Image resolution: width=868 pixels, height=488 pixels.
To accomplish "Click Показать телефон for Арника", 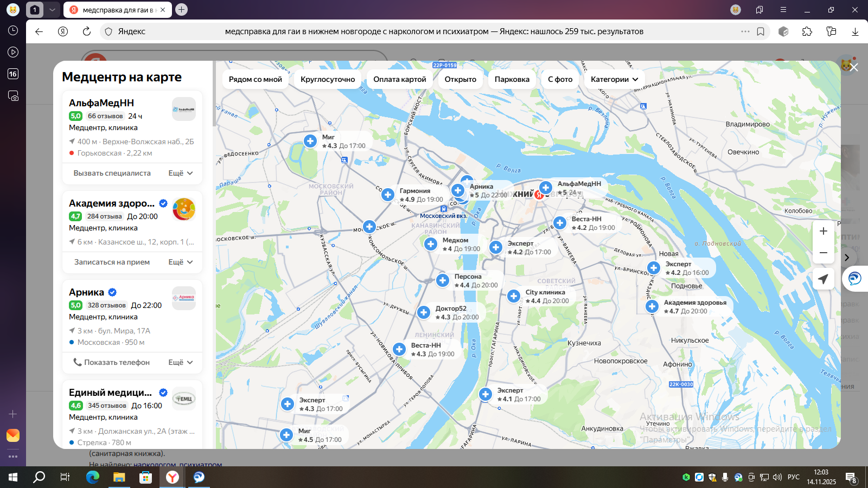I will coord(112,362).
